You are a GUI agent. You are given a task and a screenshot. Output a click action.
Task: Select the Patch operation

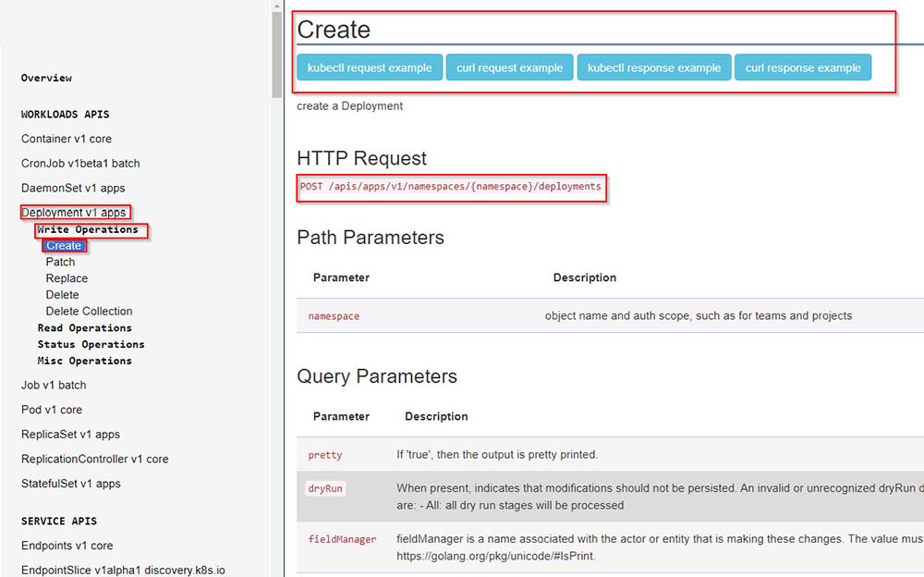(60, 263)
